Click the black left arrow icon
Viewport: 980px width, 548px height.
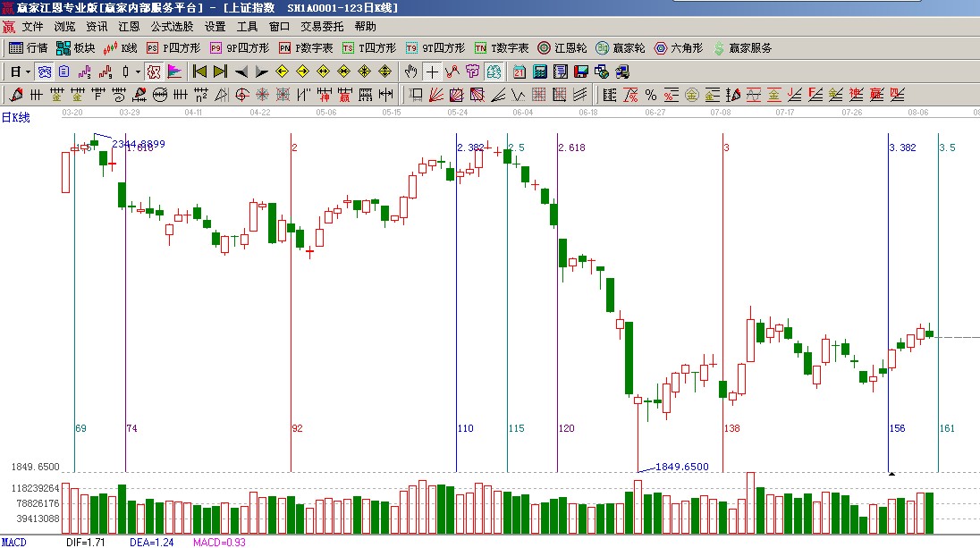(241, 72)
